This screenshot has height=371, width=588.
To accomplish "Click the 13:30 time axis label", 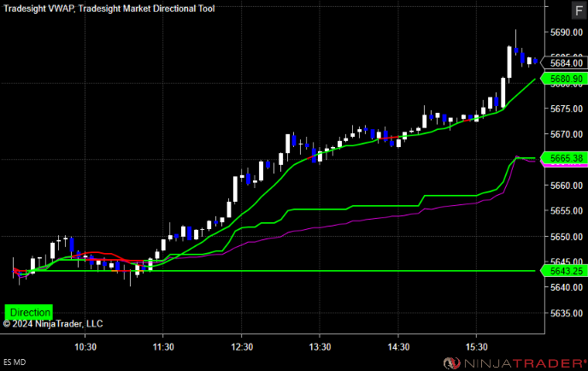I will 320,347.
